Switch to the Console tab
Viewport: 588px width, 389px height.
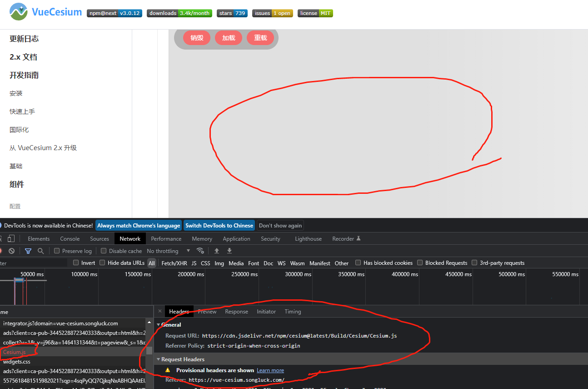click(x=70, y=238)
